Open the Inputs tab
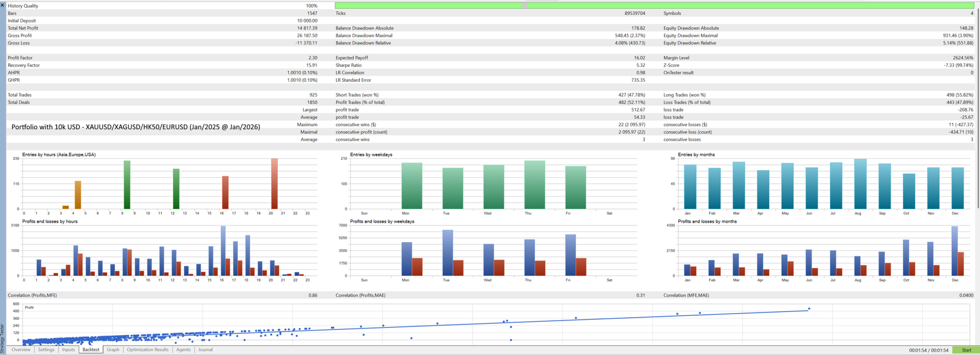 [x=68, y=350]
